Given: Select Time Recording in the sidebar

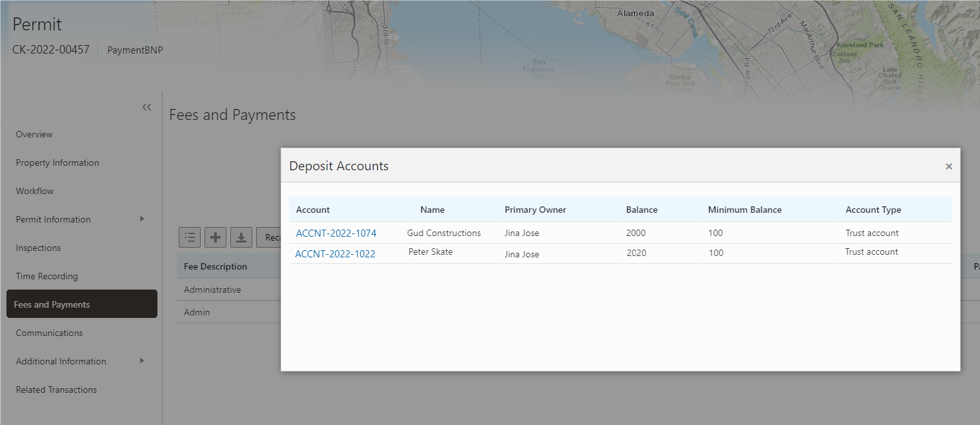Looking at the screenshot, I should 46,276.
